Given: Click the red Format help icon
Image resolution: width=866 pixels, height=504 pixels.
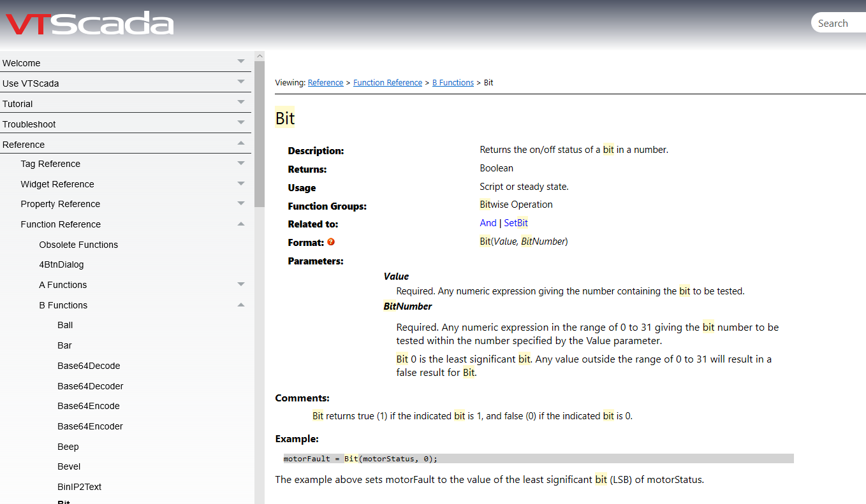Looking at the screenshot, I should 331,242.
